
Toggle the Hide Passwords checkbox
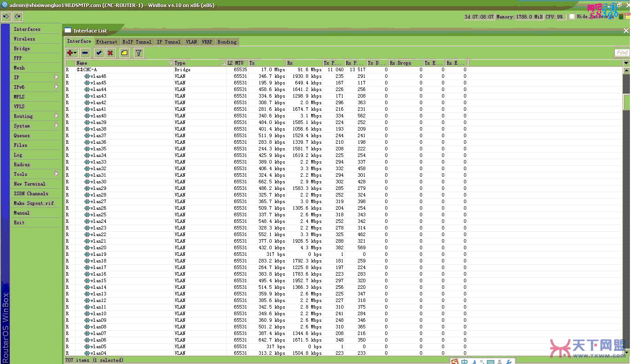pos(572,17)
